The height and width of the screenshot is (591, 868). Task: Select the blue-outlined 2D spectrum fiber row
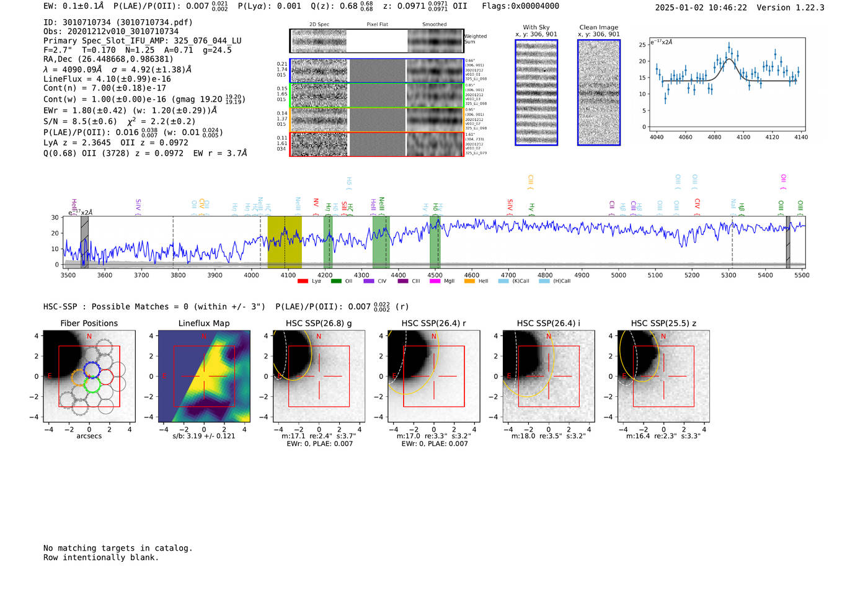[x=377, y=71]
